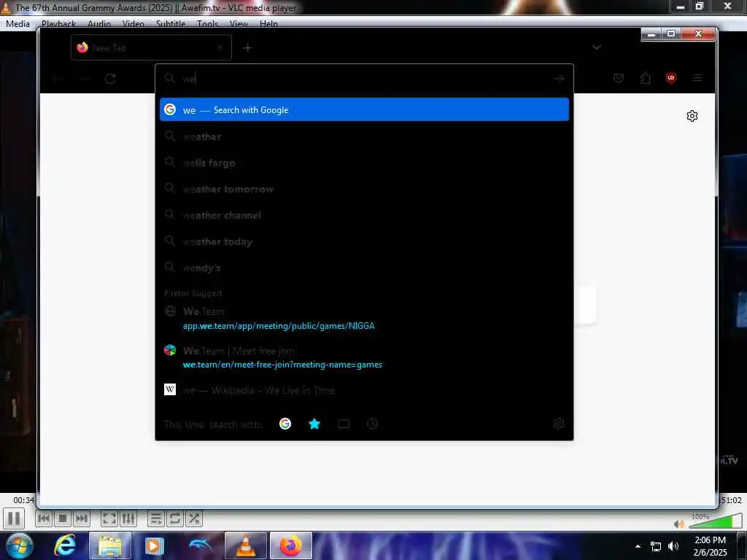Open the Wikipedia We Live in Time suggestion
Screen dimensions: 747x560
(x=365, y=390)
